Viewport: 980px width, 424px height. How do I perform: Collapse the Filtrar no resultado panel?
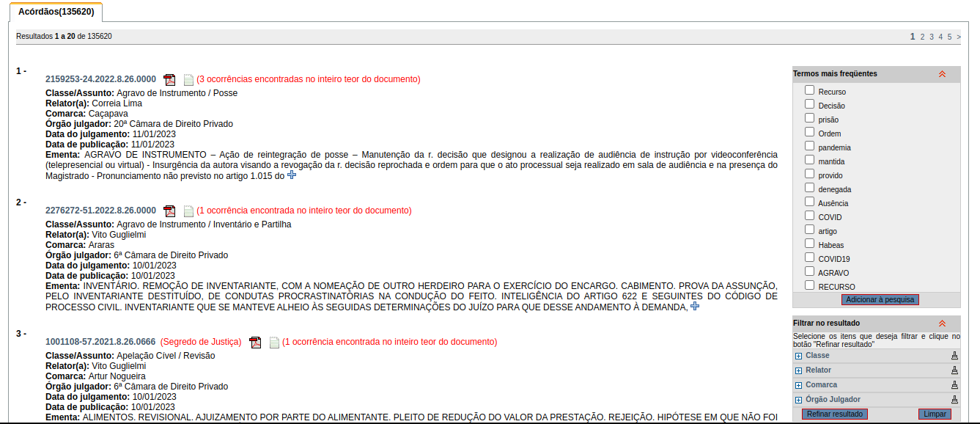[942, 324]
